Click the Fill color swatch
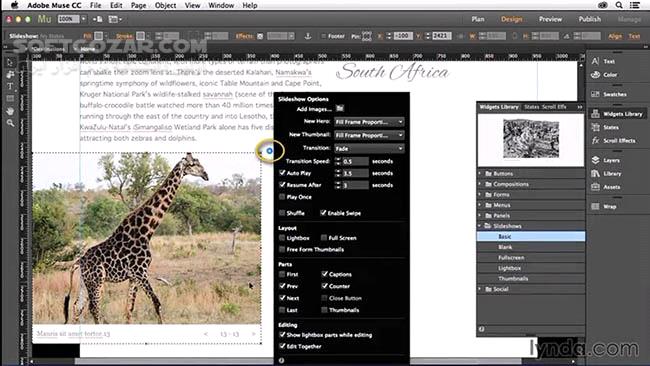This screenshot has width=650, height=366. 98,36
